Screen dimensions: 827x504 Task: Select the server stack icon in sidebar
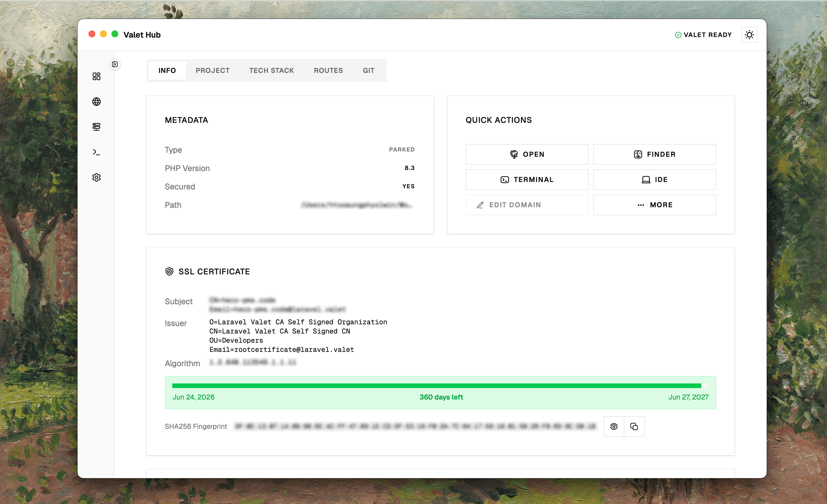pyautogui.click(x=96, y=127)
